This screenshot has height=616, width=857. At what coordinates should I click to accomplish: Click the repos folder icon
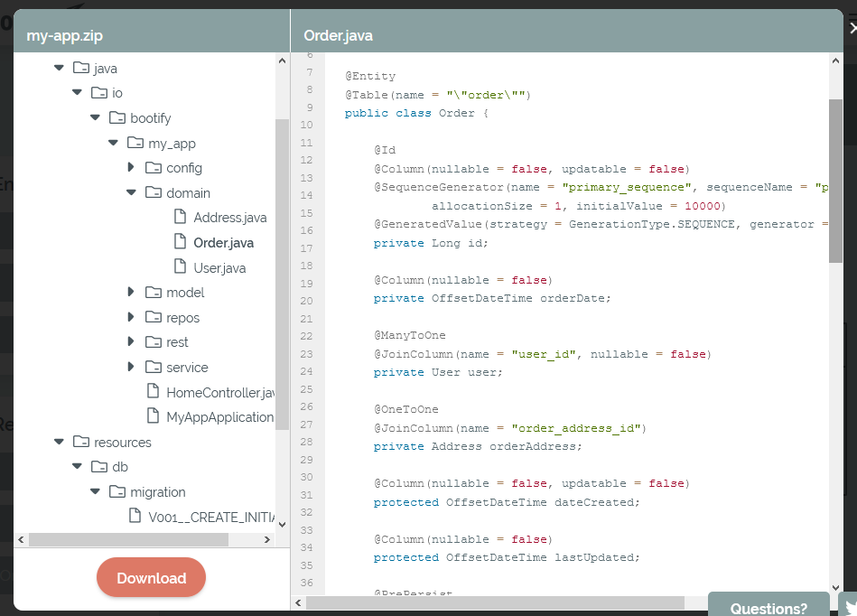point(154,317)
